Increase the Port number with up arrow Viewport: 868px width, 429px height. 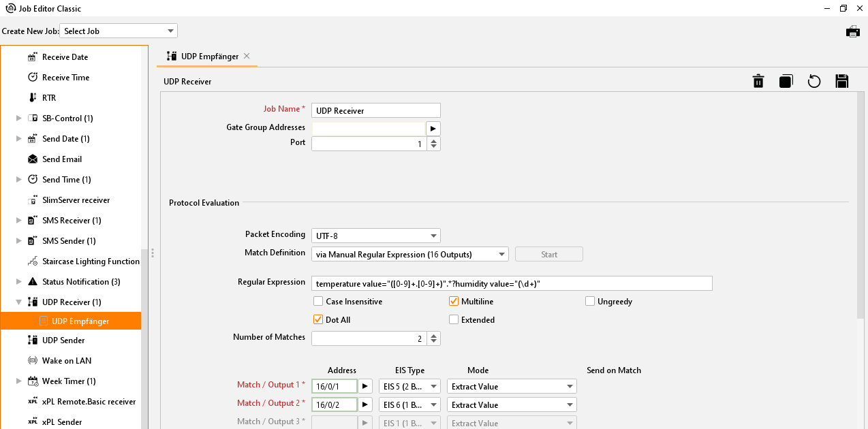tap(434, 141)
